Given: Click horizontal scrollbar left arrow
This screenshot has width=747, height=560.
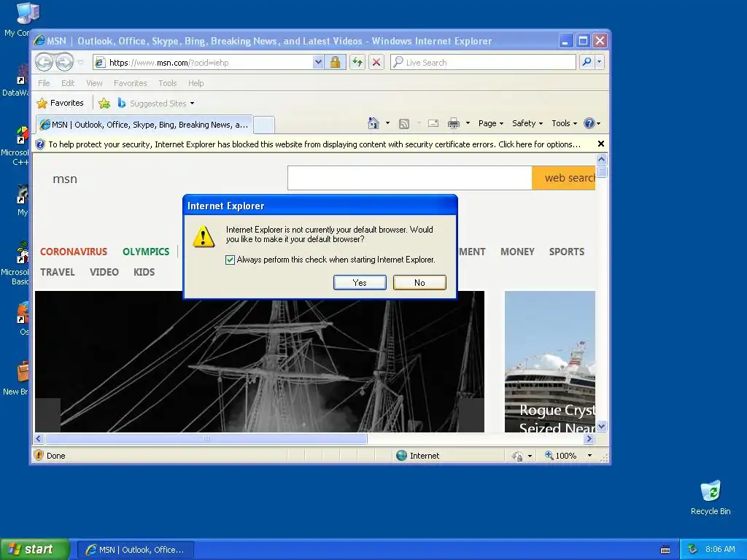Looking at the screenshot, I should [x=39, y=438].
